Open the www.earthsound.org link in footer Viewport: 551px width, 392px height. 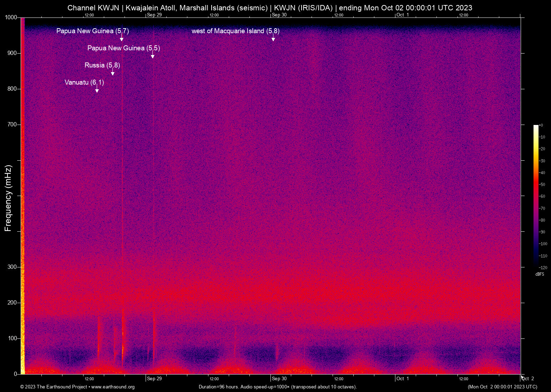113,387
